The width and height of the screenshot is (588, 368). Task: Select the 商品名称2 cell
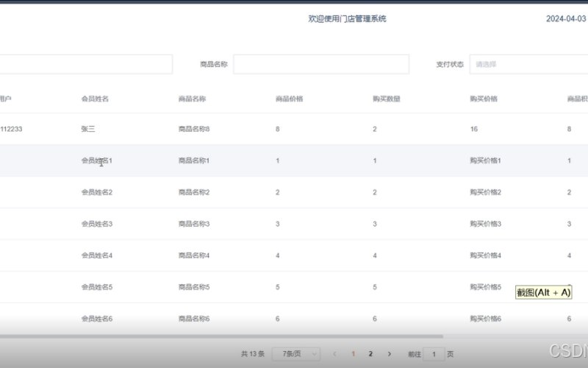pyautogui.click(x=194, y=192)
